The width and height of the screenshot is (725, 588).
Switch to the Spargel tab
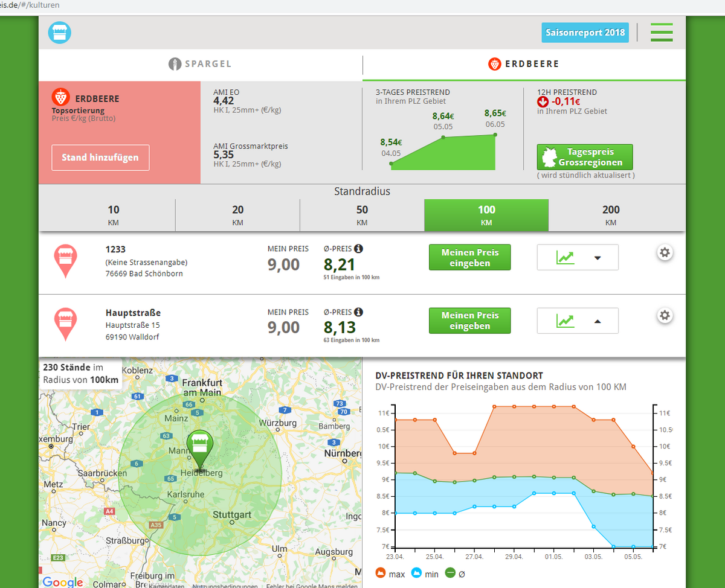200,64
